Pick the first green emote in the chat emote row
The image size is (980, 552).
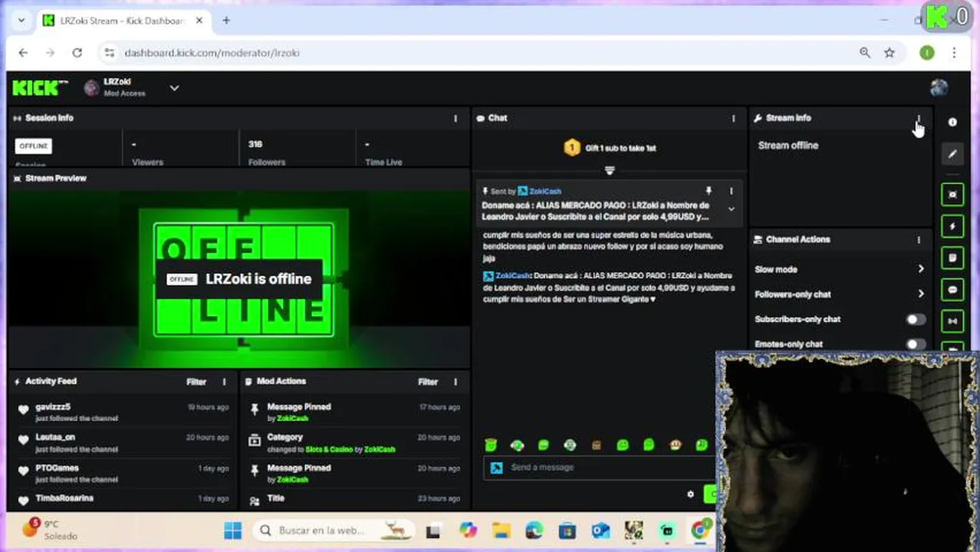click(491, 445)
